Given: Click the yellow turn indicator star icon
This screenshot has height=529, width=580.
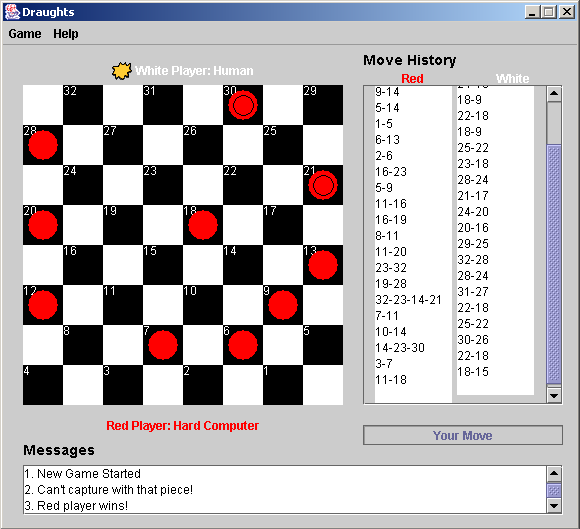Looking at the screenshot, I should tap(122, 71).
